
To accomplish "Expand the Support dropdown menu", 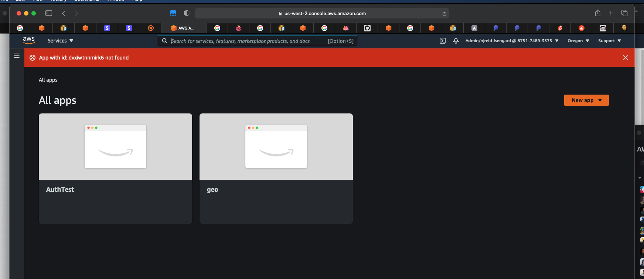I will coord(610,41).
